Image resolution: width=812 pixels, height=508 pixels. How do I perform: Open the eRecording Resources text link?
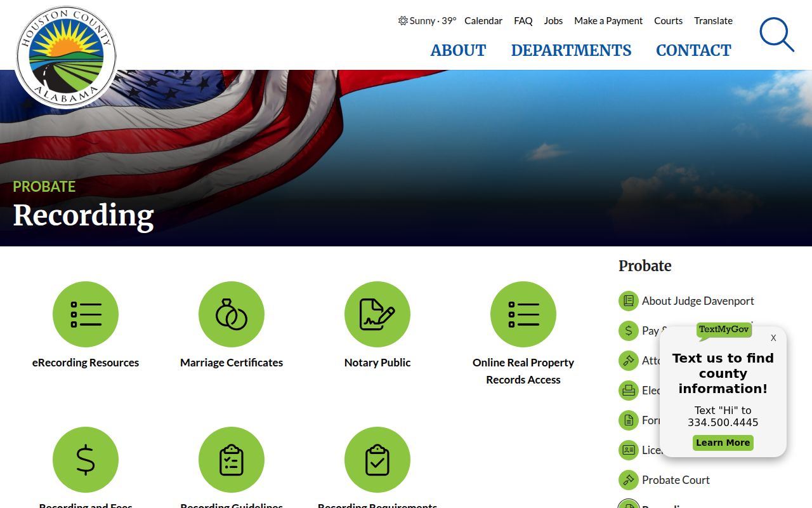pyautogui.click(x=86, y=363)
